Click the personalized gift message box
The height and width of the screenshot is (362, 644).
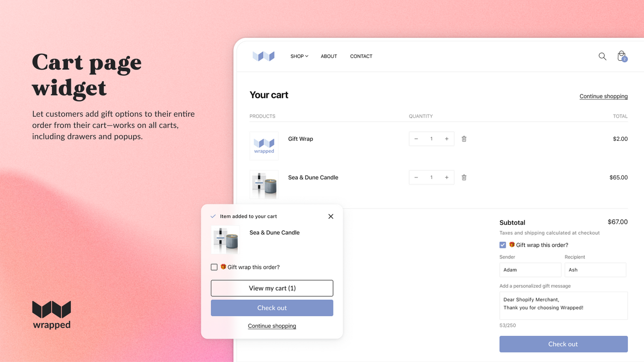pos(563,306)
